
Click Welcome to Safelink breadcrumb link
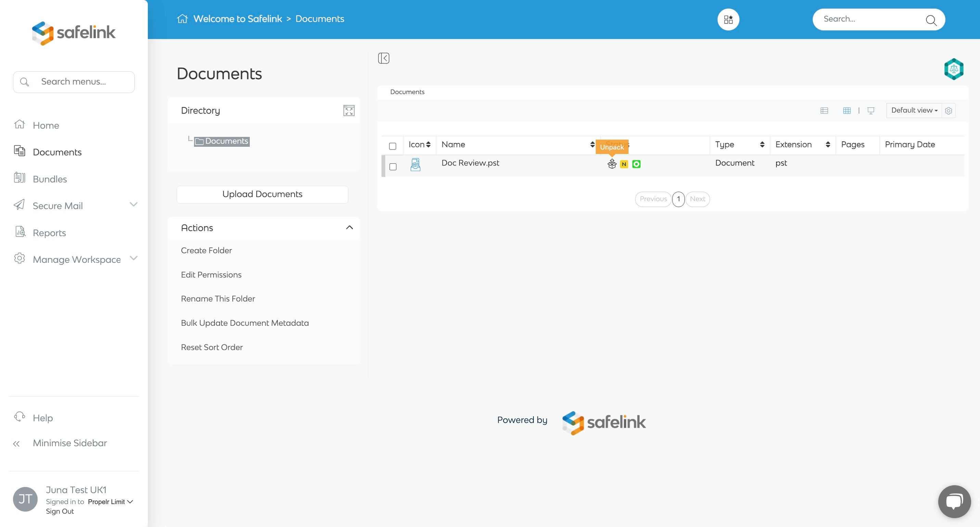[237, 18]
